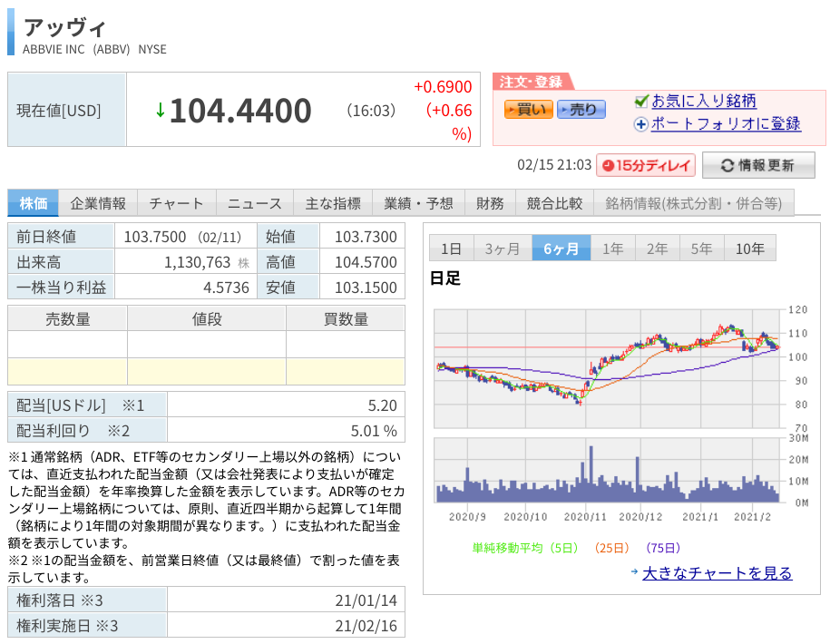Click the dividend value 5.20
Viewport: 830px width, 644px height.
point(382,405)
